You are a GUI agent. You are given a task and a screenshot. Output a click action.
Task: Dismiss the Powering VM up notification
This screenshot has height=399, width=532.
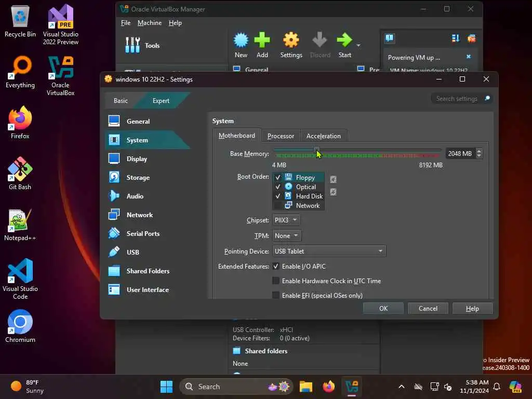point(469,57)
